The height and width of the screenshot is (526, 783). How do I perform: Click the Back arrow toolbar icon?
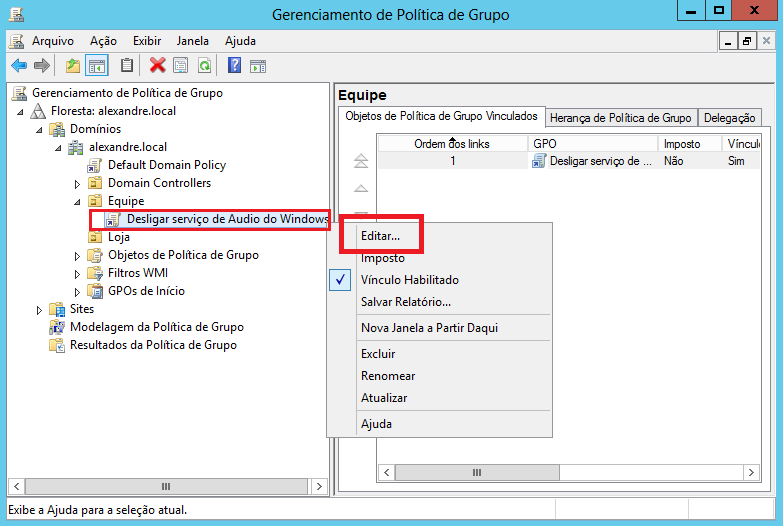coord(19,65)
